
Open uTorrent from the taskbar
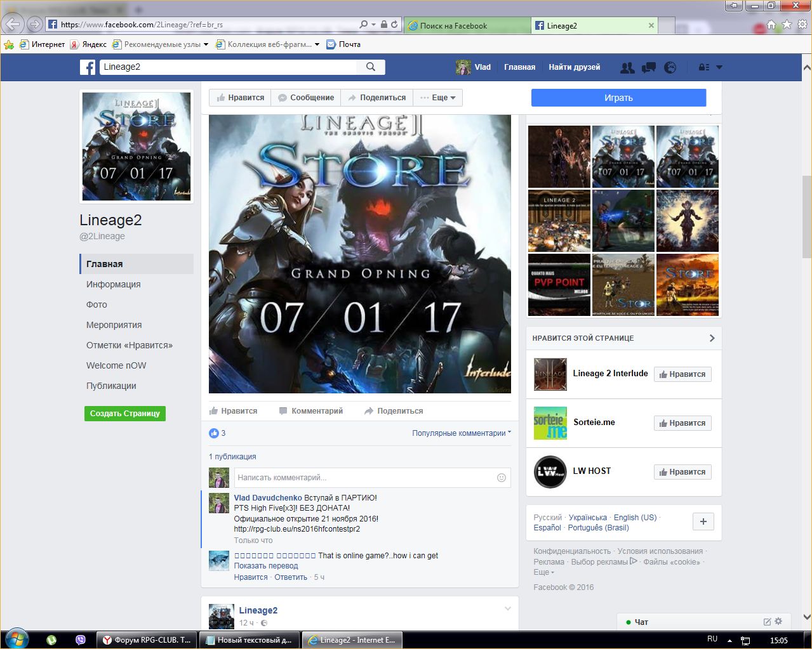click(x=51, y=640)
